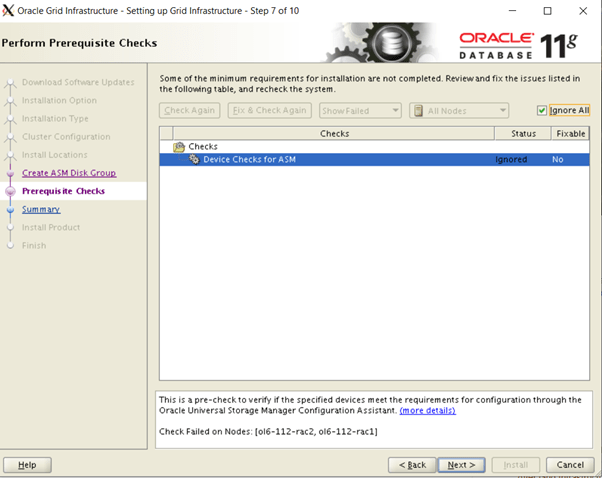
Task: Cancel the Grid Infrastructure installation
Action: click(x=570, y=465)
